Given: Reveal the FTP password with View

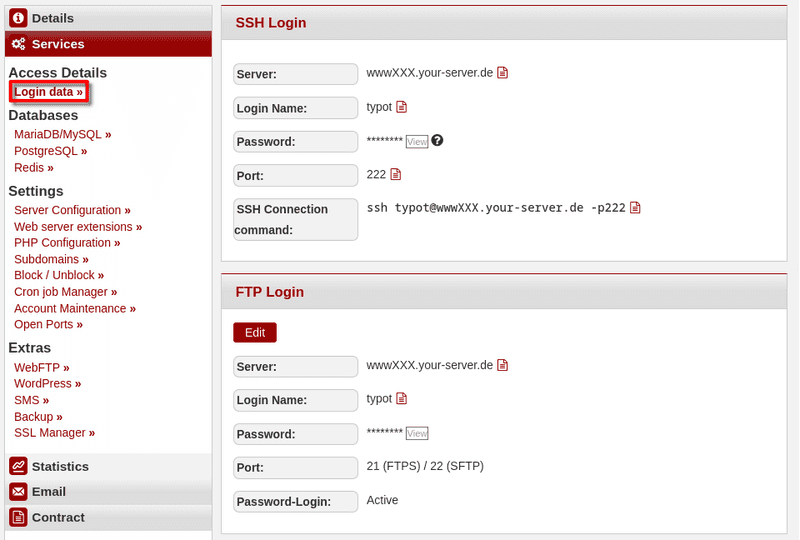Looking at the screenshot, I should 417,433.
